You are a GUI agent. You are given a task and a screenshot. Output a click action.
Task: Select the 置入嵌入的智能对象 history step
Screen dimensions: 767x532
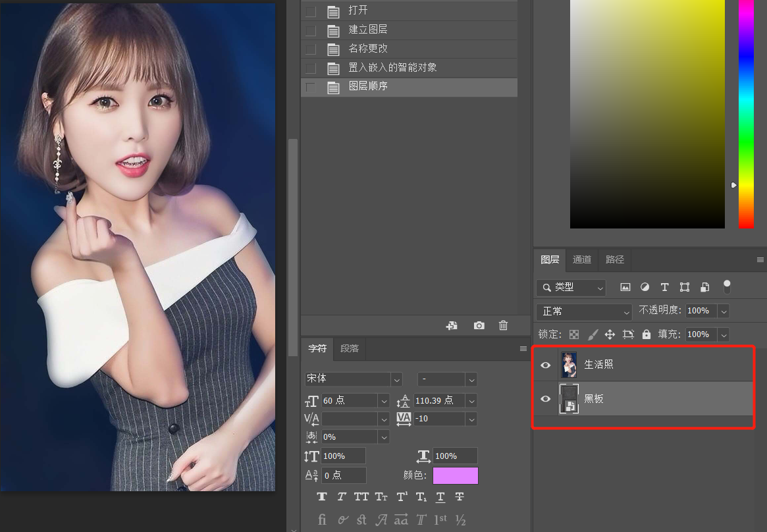pyautogui.click(x=392, y=68)
